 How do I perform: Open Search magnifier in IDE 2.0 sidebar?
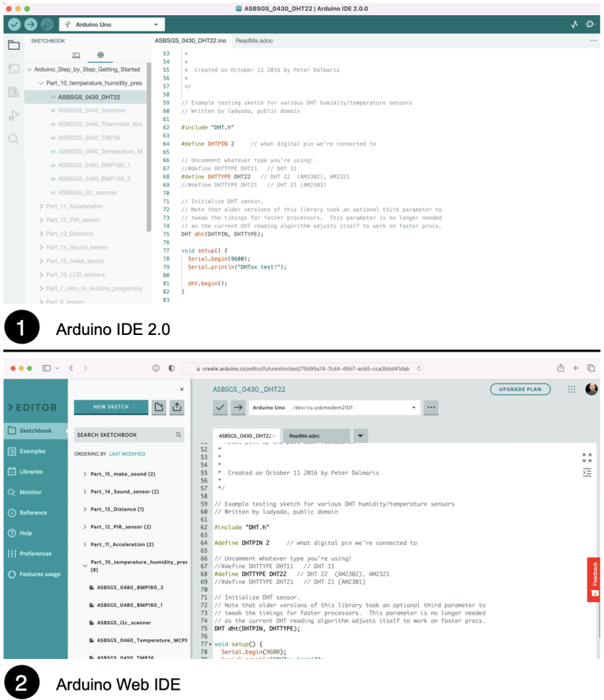(x=14, y=139)
